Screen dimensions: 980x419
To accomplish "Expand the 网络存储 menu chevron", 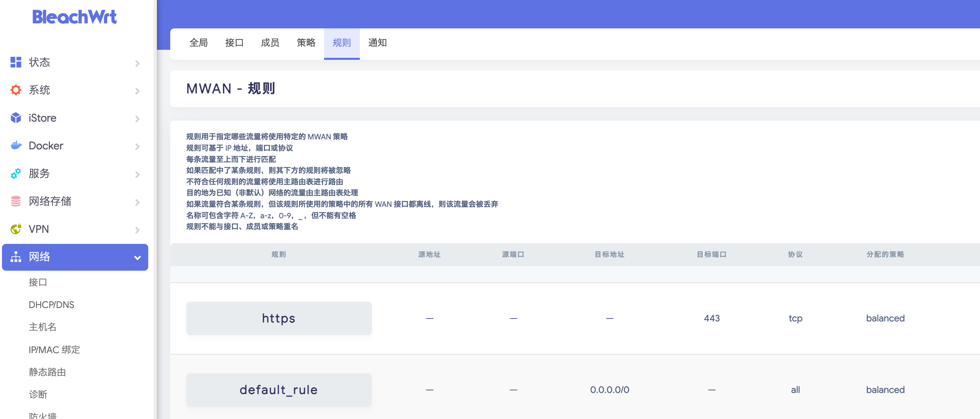I will tap(137, 202).
